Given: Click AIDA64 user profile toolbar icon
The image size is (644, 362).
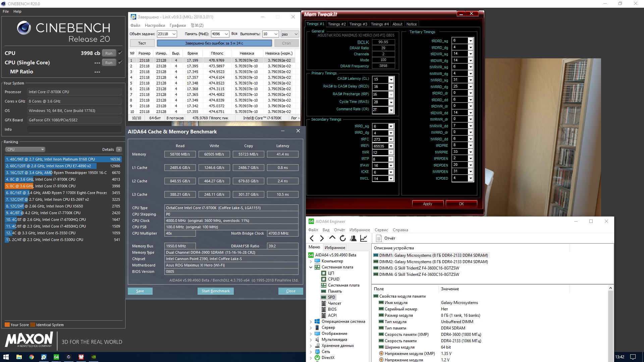Looking at the screenshot, I should 353,238.
